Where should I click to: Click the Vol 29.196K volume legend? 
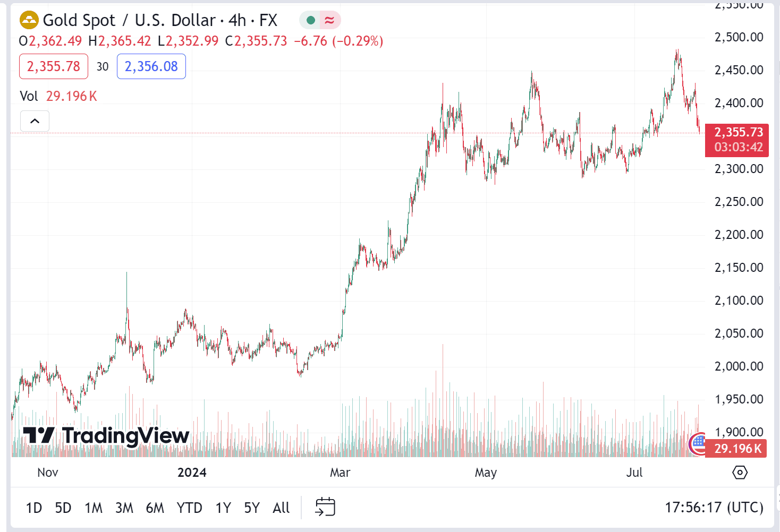(x=58, y=96)
